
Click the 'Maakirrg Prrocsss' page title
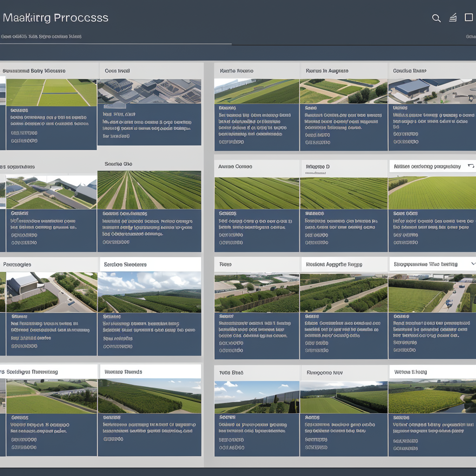[55, 18]
